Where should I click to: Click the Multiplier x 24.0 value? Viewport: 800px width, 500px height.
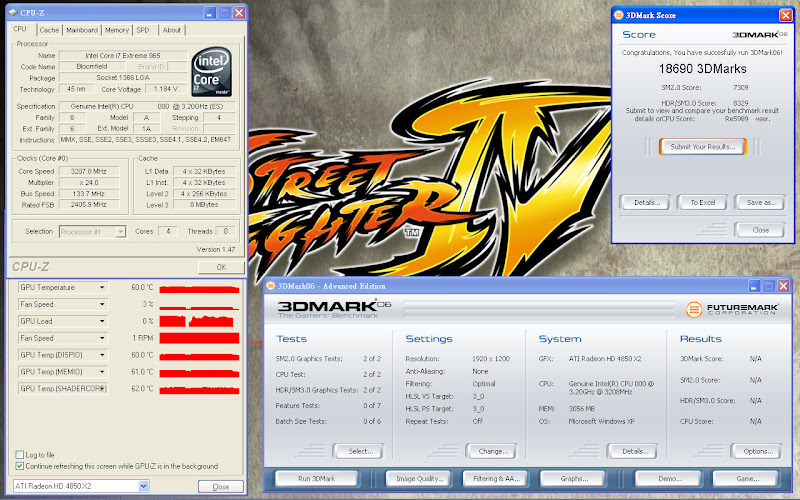tap(89, 183)
